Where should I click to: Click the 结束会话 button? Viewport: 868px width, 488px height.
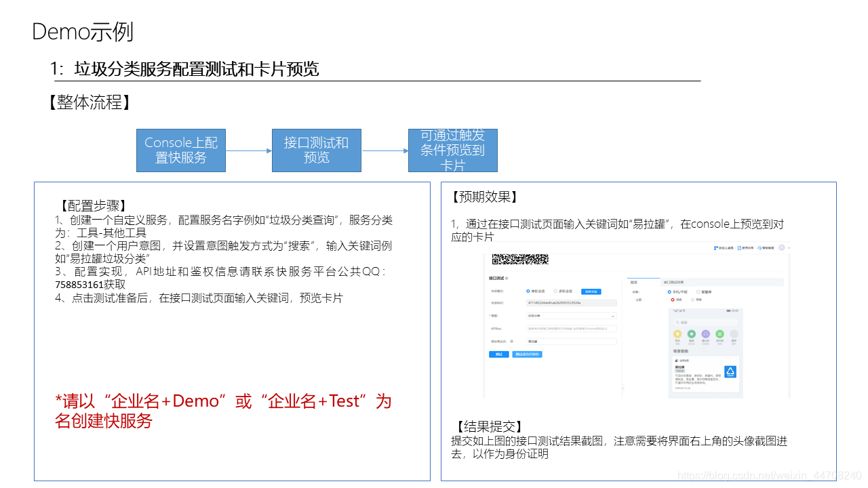coord(591,291)
